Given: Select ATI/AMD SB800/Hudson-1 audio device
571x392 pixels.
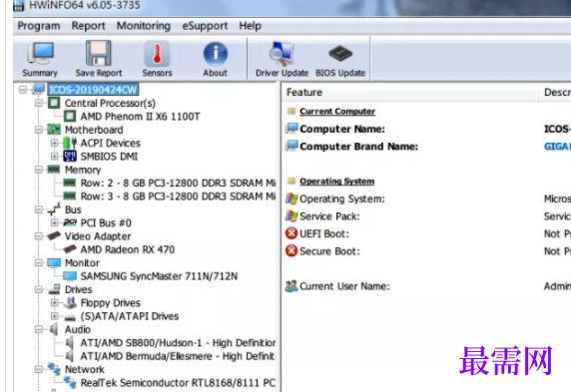Looking at the screenshot, I should pos(178,343).
